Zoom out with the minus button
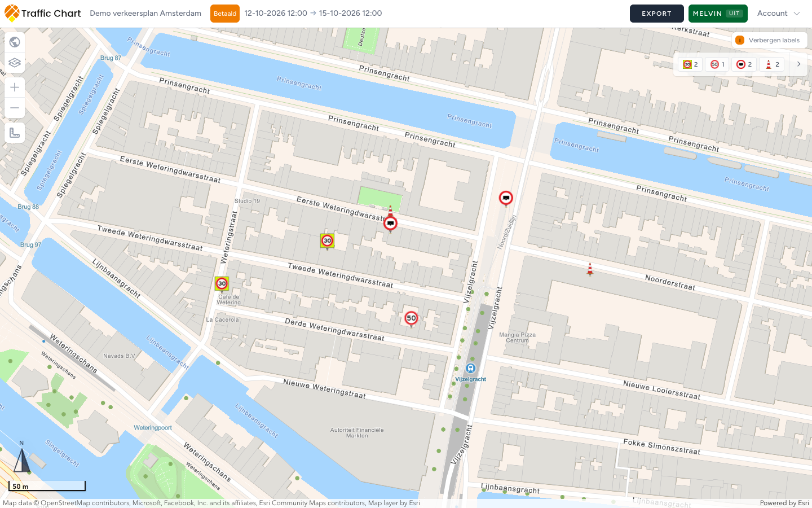 click(15, 108)
